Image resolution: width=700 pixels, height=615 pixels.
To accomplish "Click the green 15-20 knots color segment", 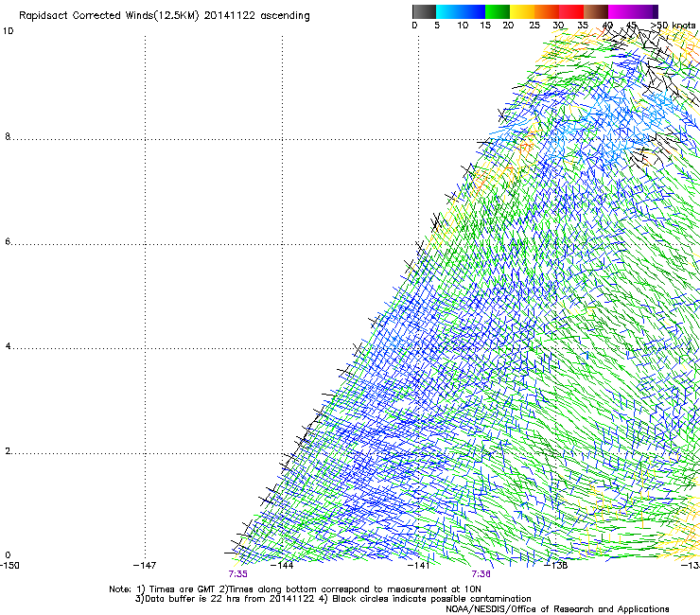I will point(498,11).
